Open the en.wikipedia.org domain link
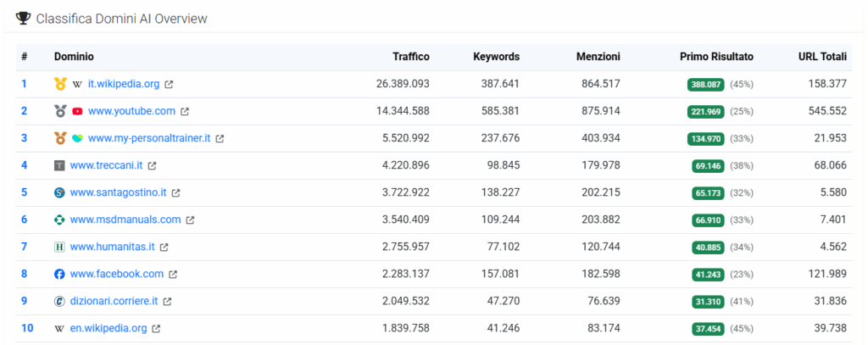This screenshot has height=345, width=868. (108, 328)
